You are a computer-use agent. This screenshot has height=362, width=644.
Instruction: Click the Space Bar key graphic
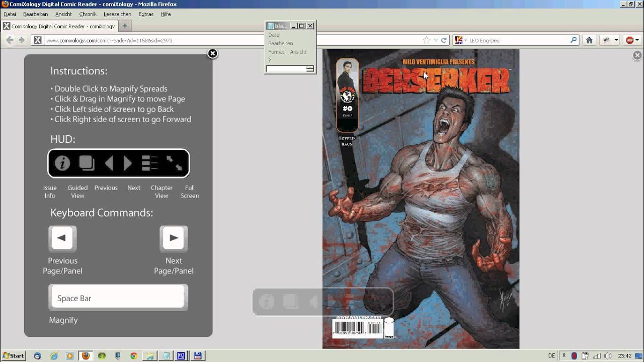pyautogui.click(x=118, y=298)
